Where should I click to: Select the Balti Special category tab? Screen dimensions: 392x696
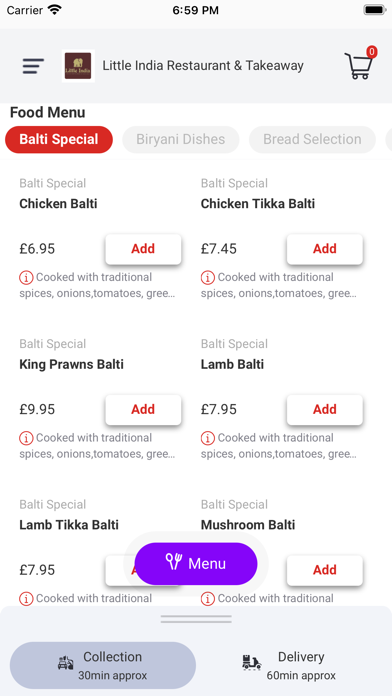(x=59, y=139)
